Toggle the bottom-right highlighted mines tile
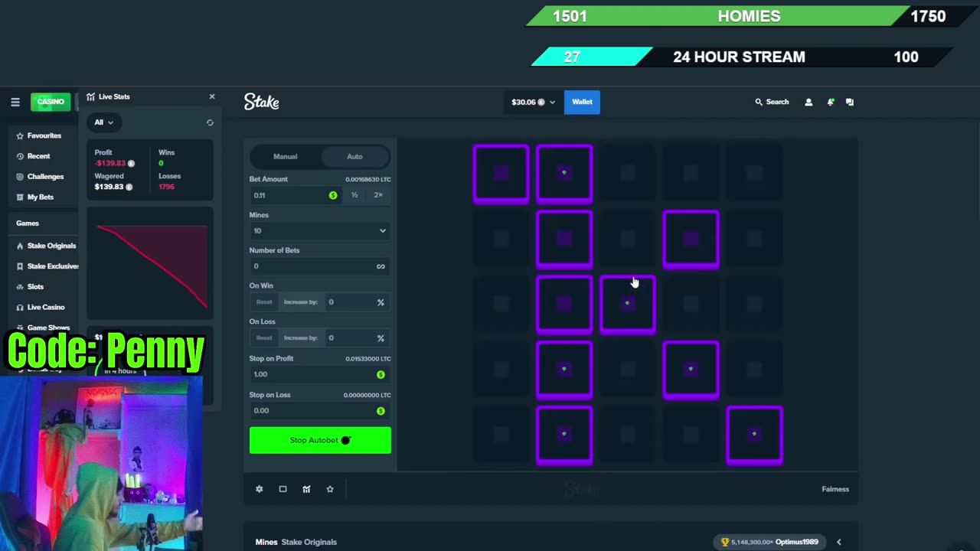Image resolution: width=980 pixels, height=551 pixels. (754, 435)
